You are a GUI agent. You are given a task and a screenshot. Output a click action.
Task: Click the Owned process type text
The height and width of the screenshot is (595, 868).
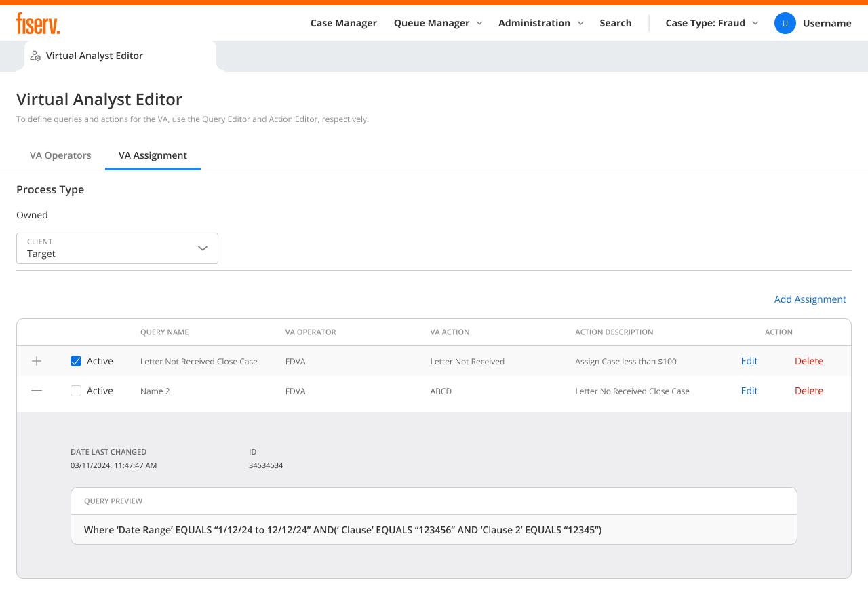(x=32, y=215)
